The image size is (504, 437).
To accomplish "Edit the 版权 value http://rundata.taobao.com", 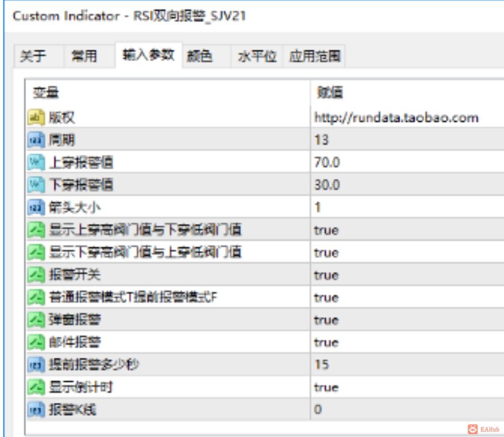I will (396, 118).
